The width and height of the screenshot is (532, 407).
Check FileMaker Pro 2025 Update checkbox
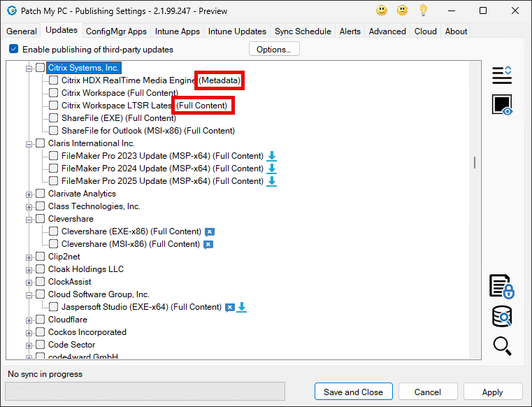point(53,181)
